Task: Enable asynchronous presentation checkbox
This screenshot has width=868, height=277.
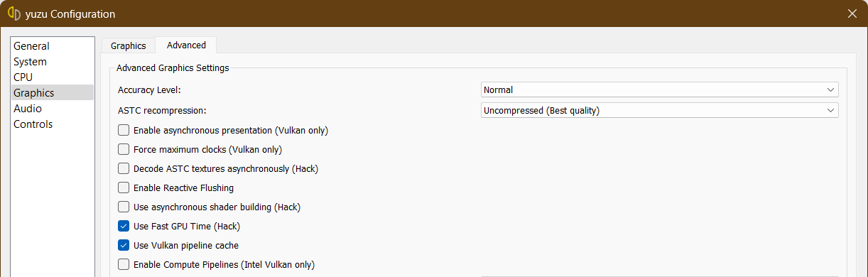Action: point(124,131)
